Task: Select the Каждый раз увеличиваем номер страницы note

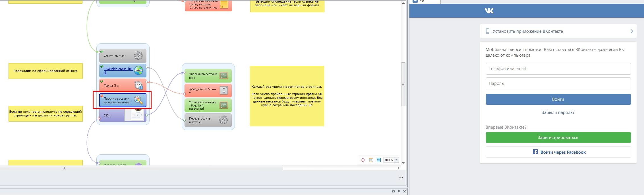Action: 287,96
